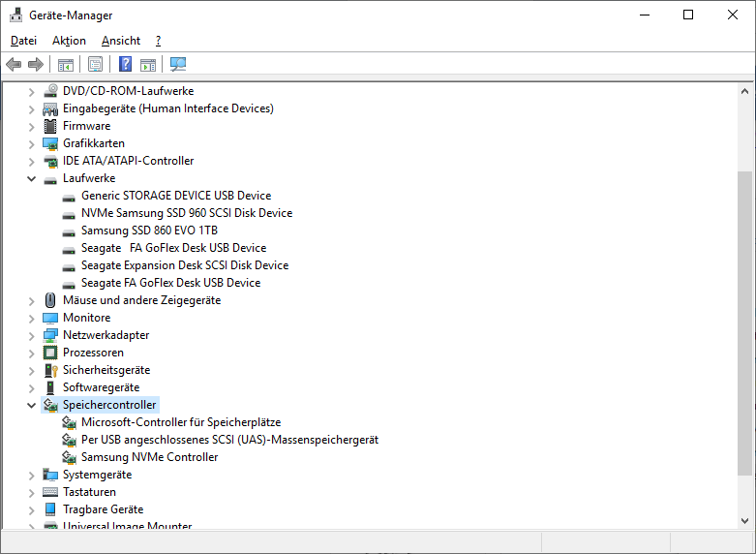756x554 pixels.
Task: Select NVMe Samsung SSD 960 SCSI Disk Device
Action: point(187,213)
